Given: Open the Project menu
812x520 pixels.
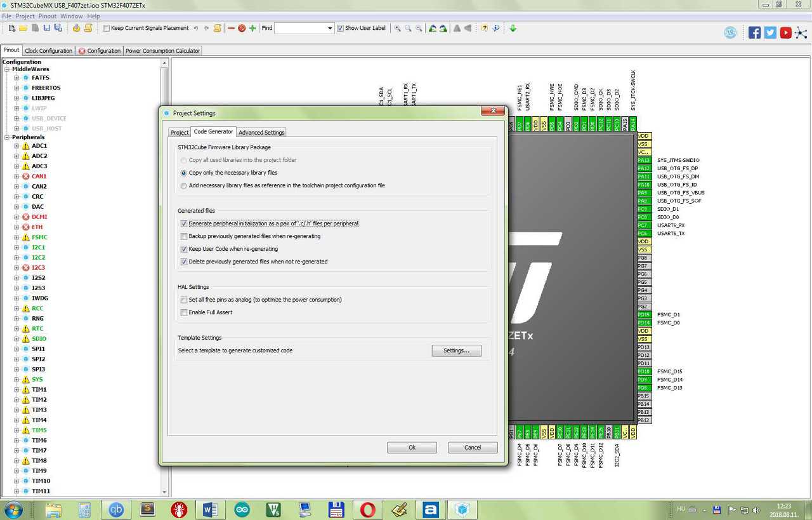Looking at the screenshot, I should (25, 16).
